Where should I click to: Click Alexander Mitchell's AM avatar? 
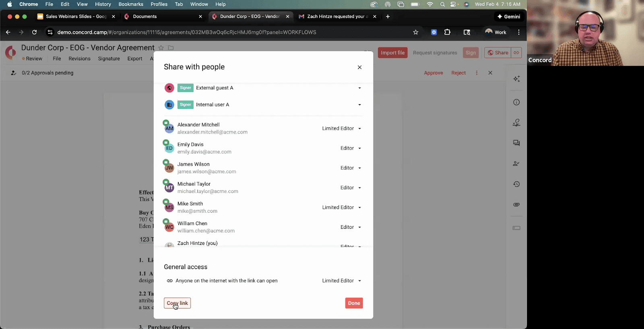pyautogui.click(x=169, y=128)
